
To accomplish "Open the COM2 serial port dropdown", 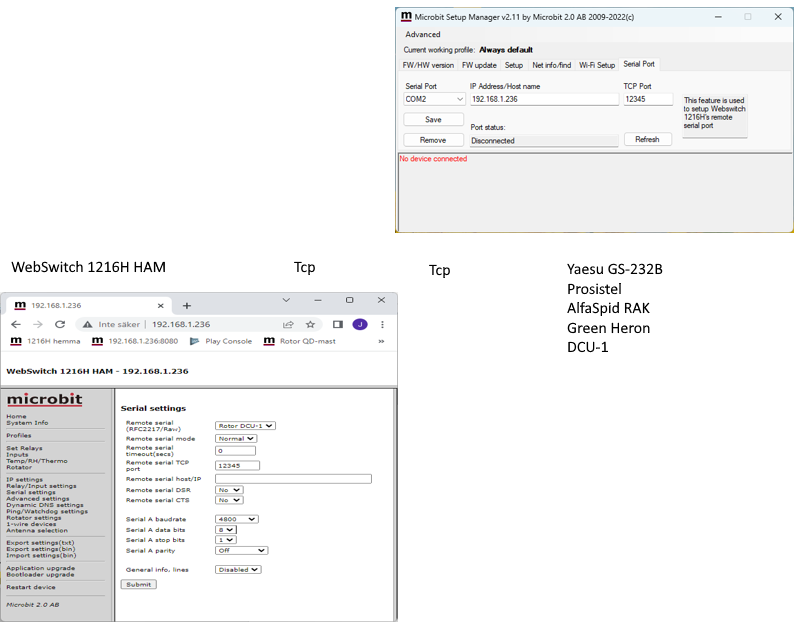I will (x=434, y=99).
